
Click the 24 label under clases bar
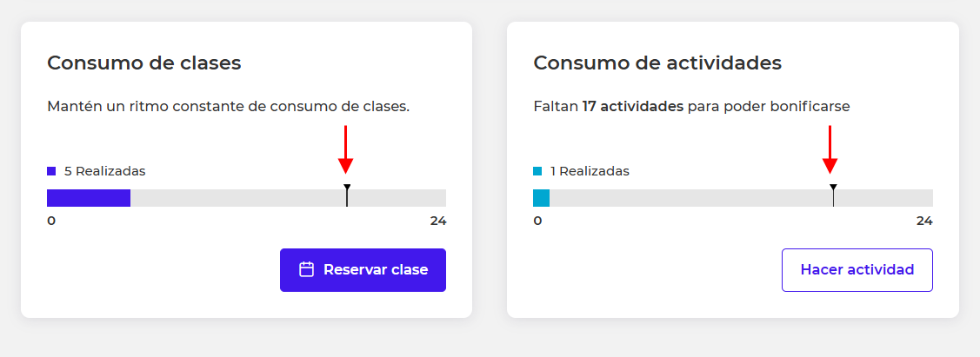pos(438,221)
